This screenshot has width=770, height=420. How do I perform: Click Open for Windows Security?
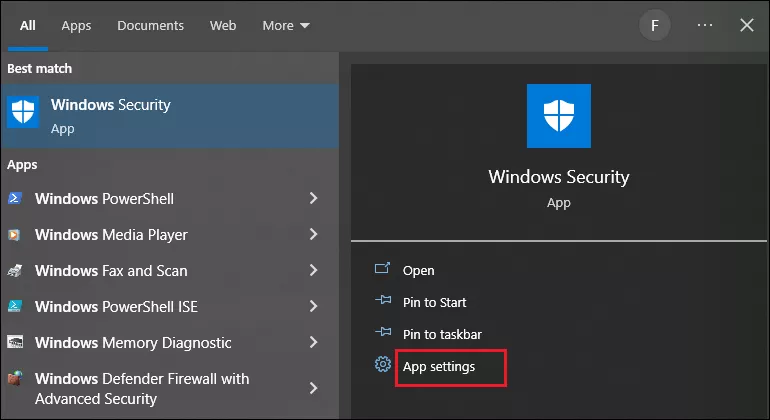coord(418,271)
